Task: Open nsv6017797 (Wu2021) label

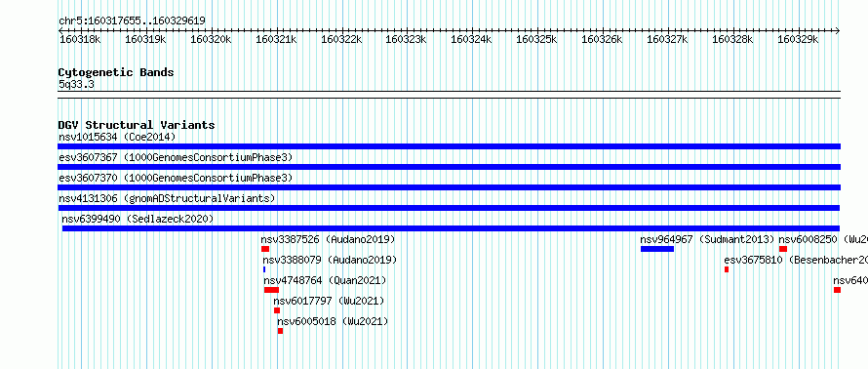Action: [329, 301]
